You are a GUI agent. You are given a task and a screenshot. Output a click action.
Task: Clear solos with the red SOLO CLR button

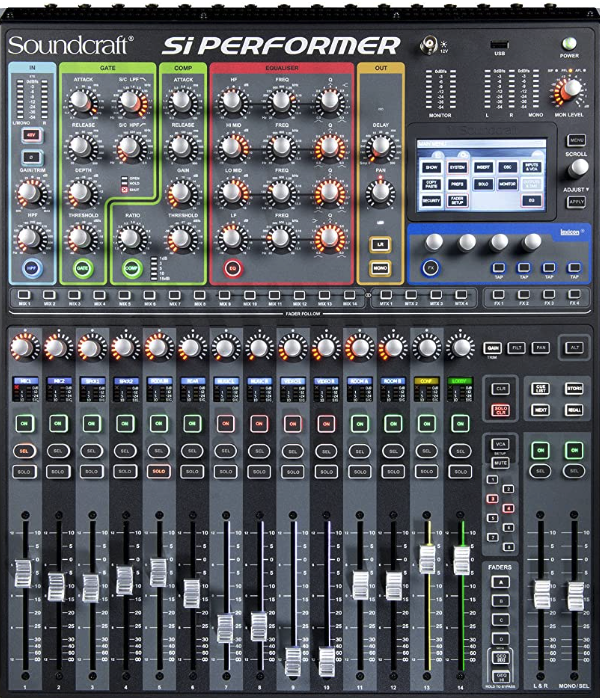pyautogui.click(x=500, y=410)
